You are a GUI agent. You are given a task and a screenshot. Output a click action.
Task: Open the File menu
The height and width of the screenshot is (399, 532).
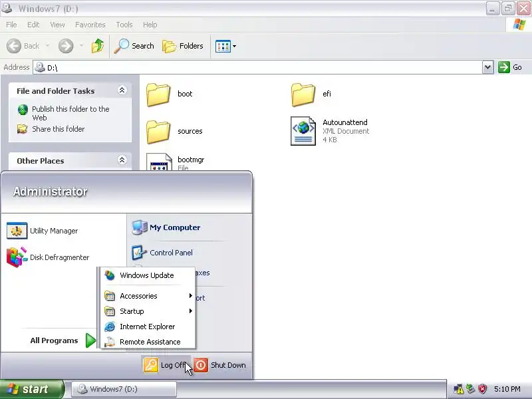[11, 25]
